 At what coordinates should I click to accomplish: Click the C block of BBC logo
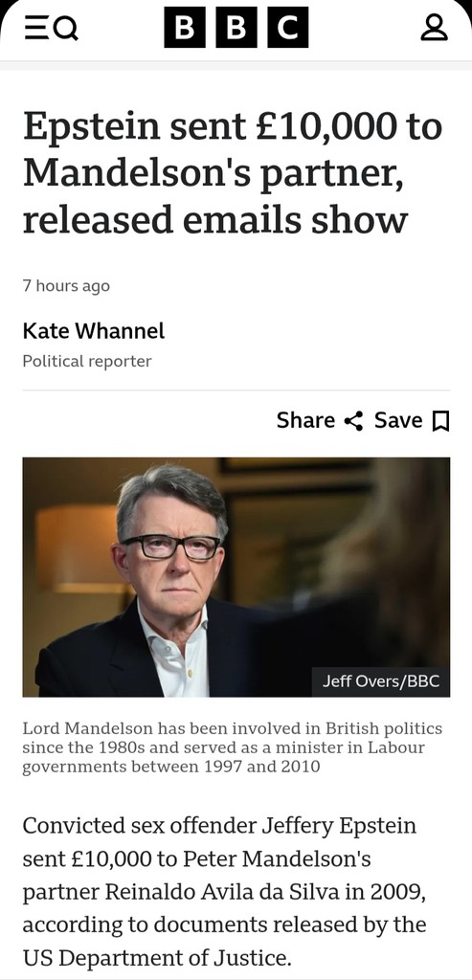pos(288,28)
